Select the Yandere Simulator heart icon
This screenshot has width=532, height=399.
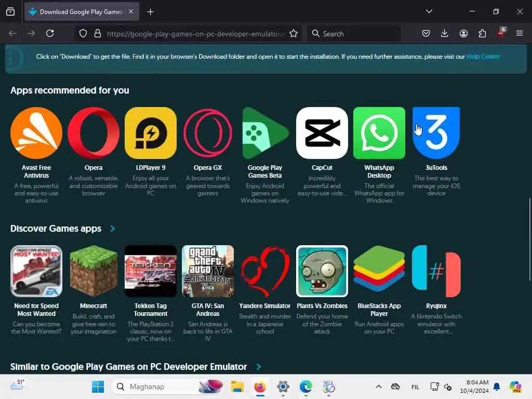tap(265, 271)
